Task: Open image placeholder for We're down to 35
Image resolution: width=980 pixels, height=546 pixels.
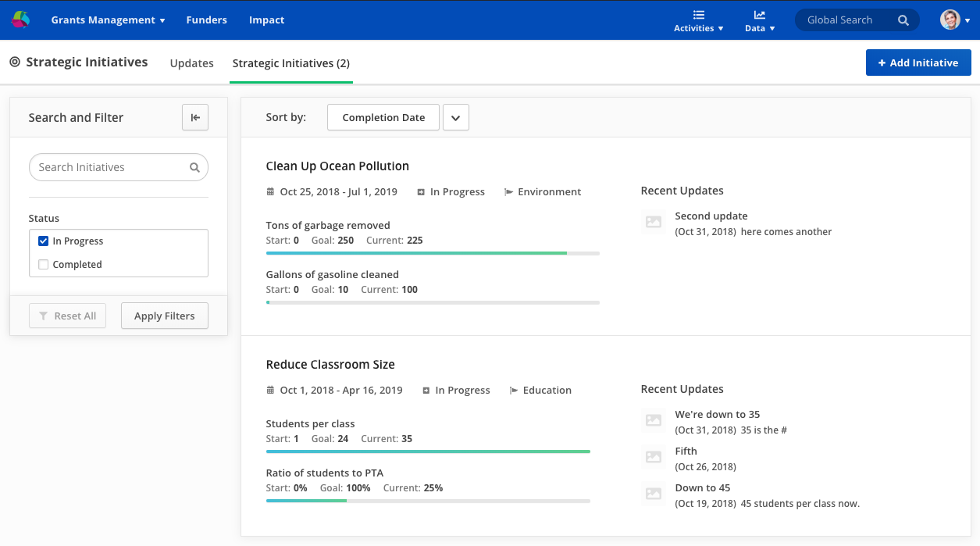Action: click(x=654, y=421)
